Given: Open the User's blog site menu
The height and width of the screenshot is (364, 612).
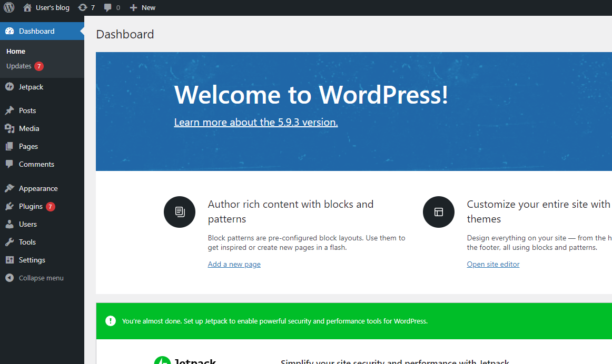Looking at the screenshot, I should (x=46, y=8).
